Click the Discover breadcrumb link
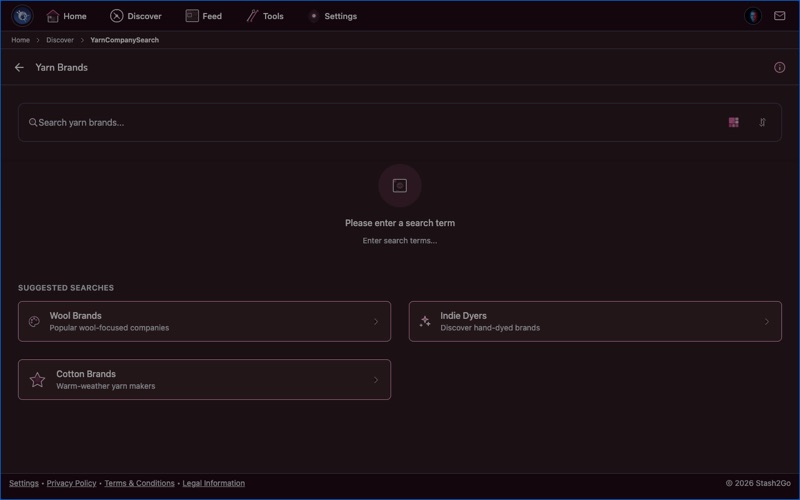Viewport: 800px width, 500px height. pos(60,40)
